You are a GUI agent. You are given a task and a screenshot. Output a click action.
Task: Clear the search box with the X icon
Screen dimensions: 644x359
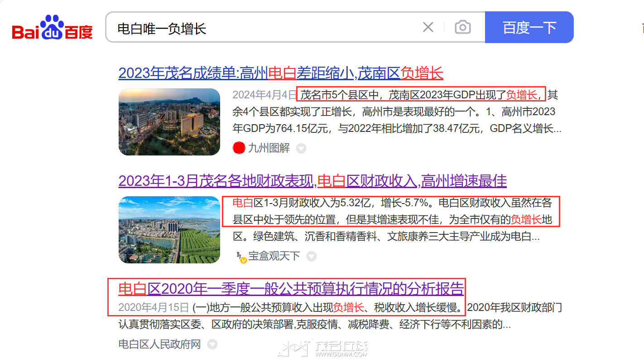pyautogui.click(x=428, y=27)
